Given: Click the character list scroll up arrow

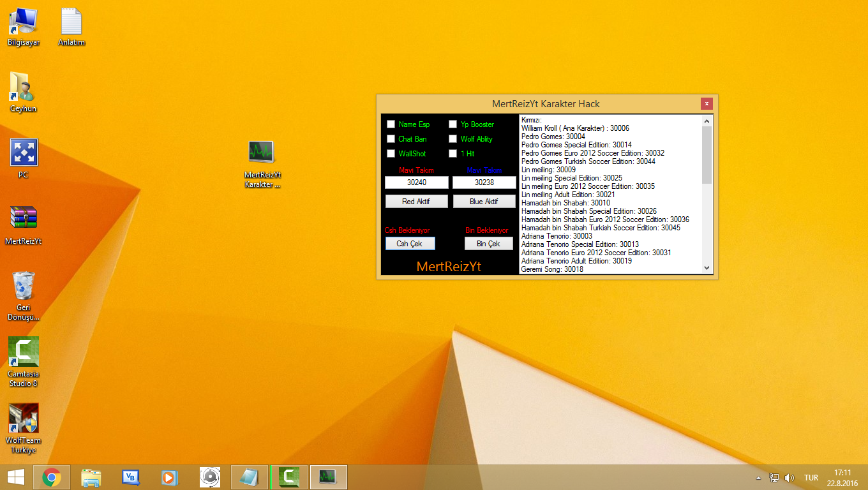Looking at the screenshot, I should 707,121.
